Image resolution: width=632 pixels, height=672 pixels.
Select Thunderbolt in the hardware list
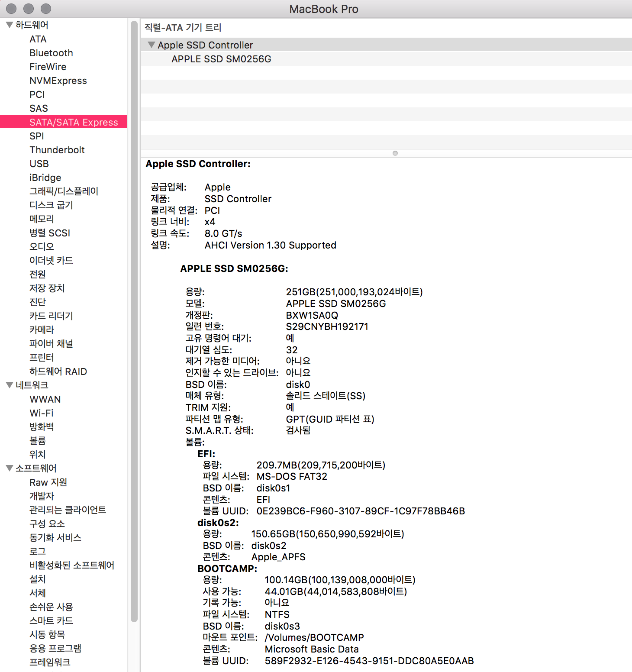[57, 150]
